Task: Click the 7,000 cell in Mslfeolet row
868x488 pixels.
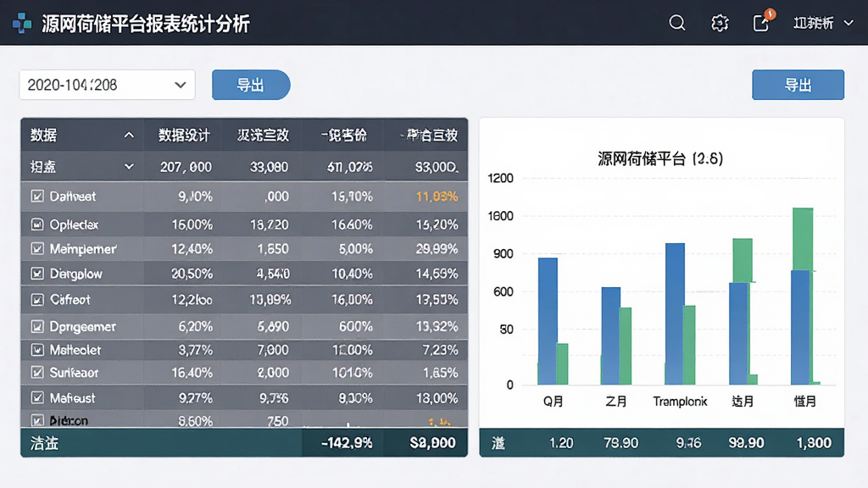Action: click(273, 350)
